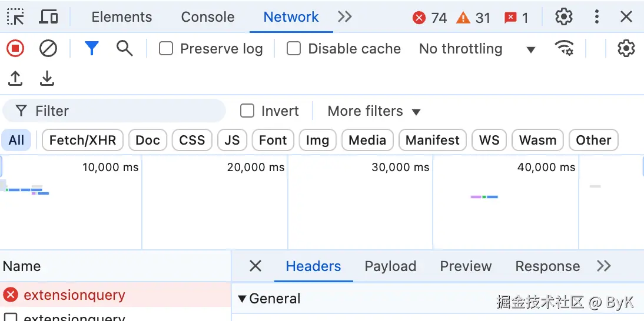Switch to the Console tab
Image resolution: width=644 pixels, height=321 pixels.
[x=207, y=17]
